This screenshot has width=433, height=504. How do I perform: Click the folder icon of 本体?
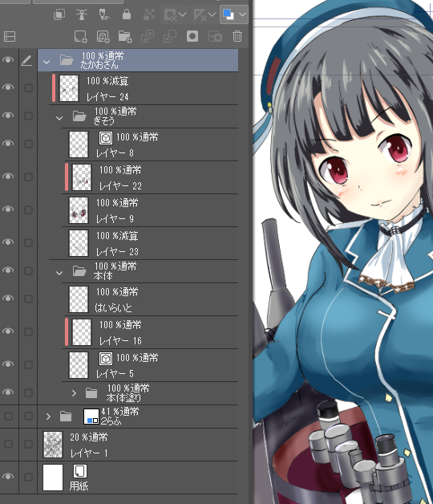pyautogui.click(x=79, y=271)
